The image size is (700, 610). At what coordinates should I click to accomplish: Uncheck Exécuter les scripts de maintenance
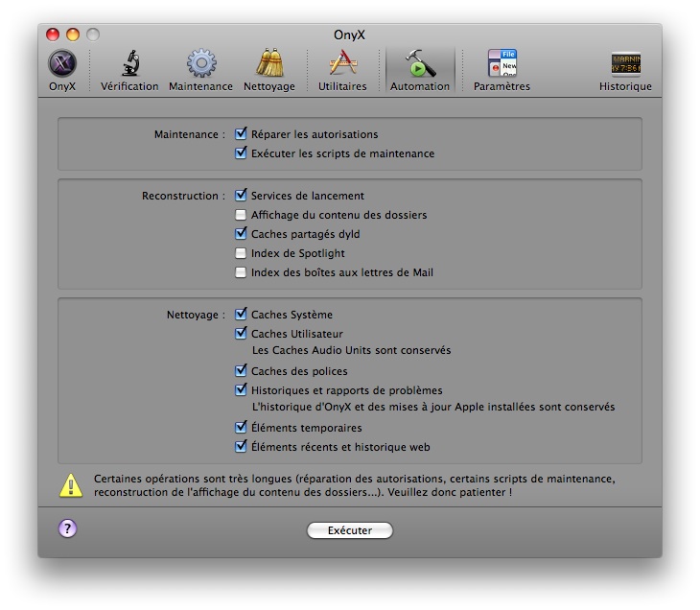point(241,153)
